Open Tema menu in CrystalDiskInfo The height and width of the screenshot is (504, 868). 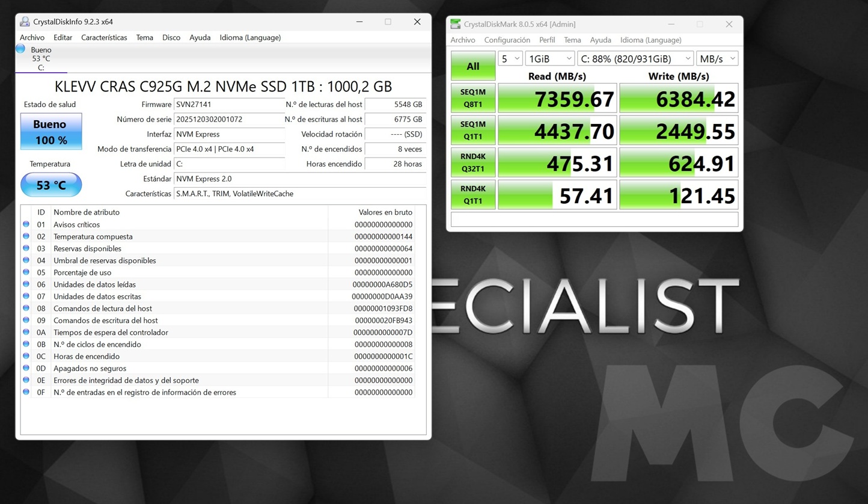144,37
